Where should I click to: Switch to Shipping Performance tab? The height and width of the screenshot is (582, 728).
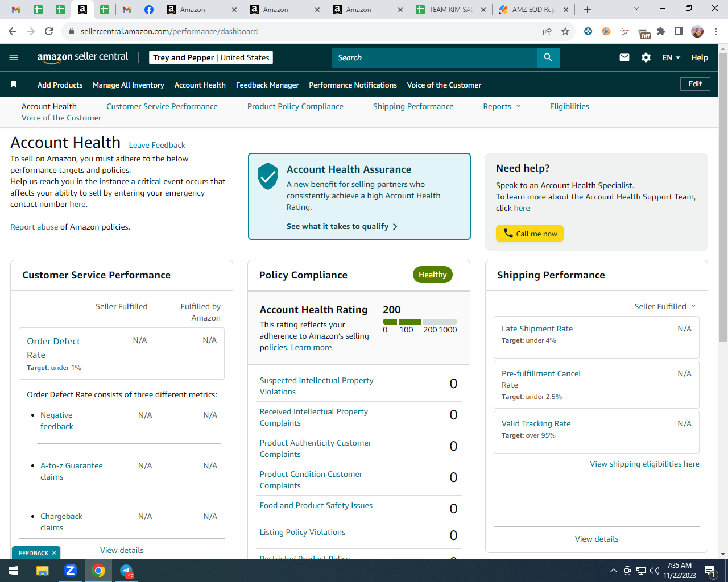(413, 106)
